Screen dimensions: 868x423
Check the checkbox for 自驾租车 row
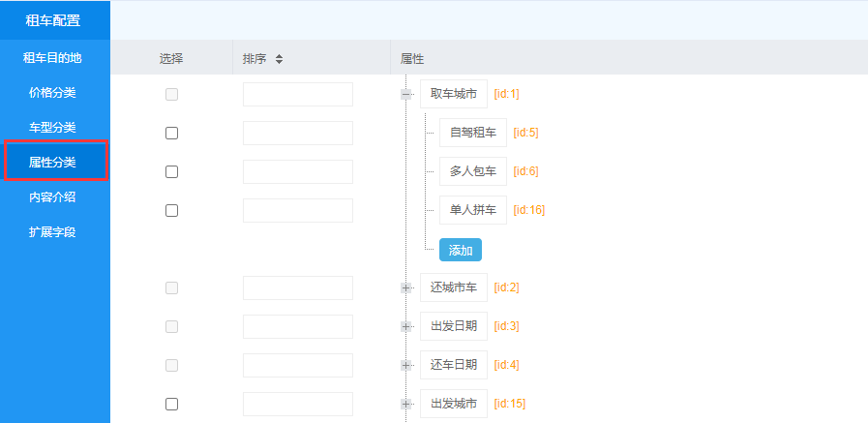[171, 133]
